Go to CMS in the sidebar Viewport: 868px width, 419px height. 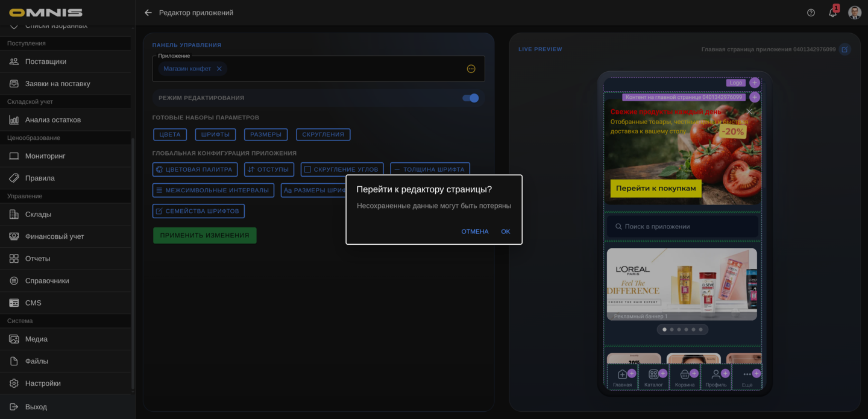click(x=33, y=303)
